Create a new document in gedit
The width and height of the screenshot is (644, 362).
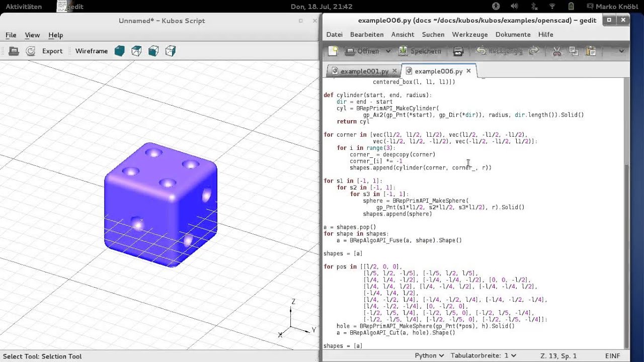[x=333, y=51]
